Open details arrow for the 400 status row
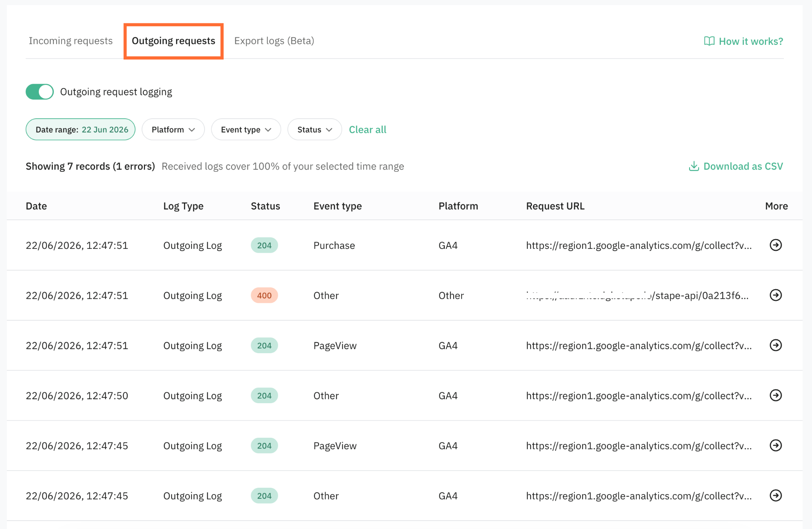Screen dimensions: 812x529 pos(776,295)
